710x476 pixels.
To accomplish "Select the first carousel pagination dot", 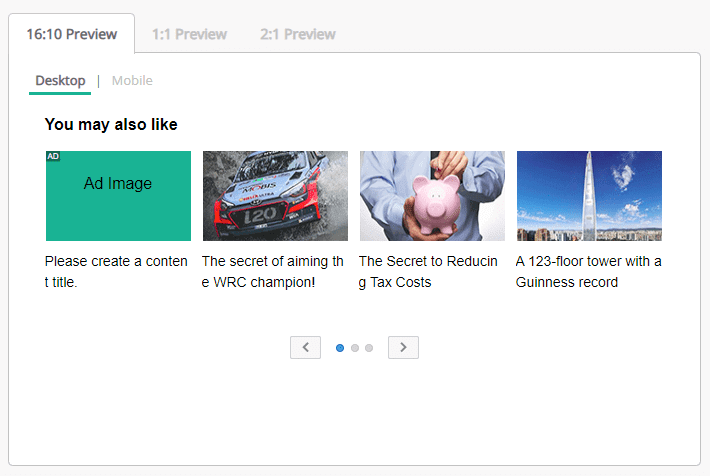I will point(340,348).
